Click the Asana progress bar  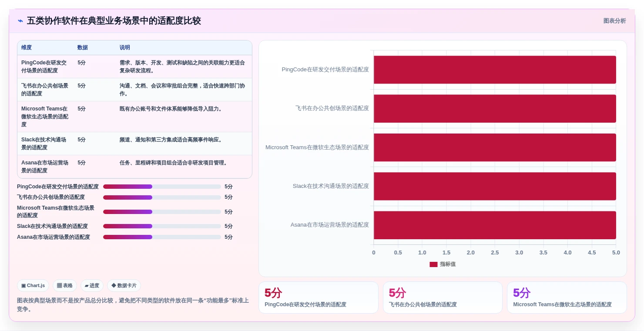162,237
